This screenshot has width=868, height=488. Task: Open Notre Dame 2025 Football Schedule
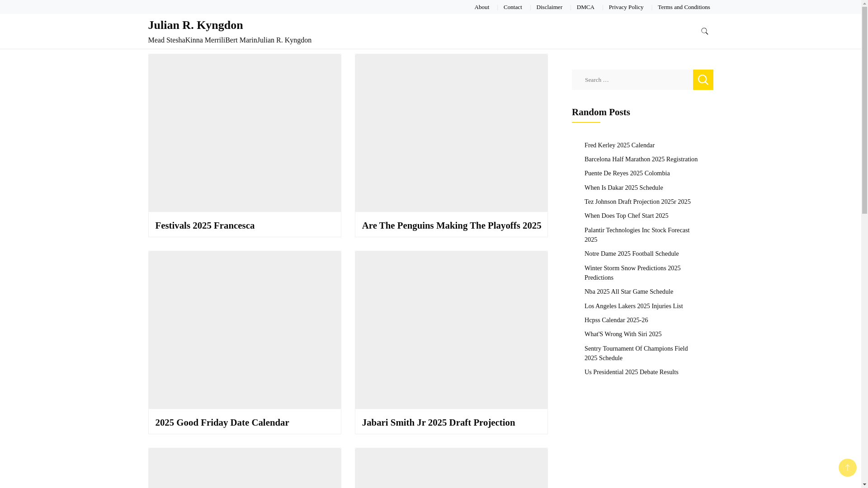(631, 253)
